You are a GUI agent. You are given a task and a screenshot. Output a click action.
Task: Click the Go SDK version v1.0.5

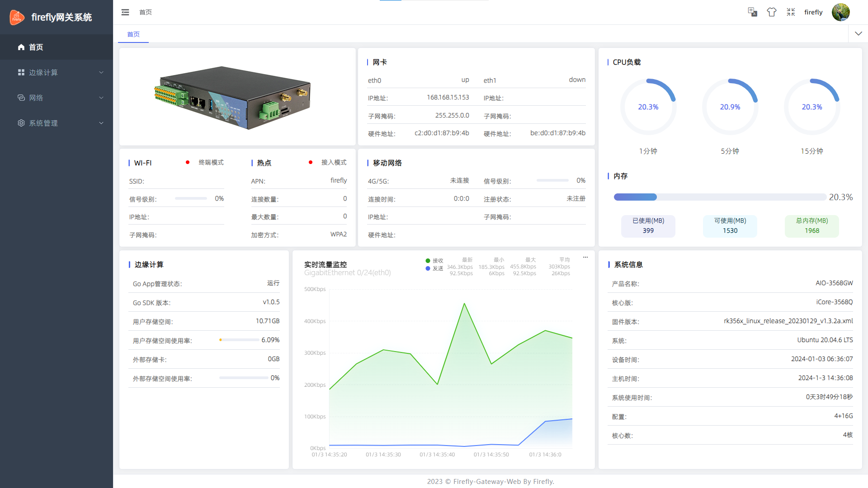pos(271,302)
